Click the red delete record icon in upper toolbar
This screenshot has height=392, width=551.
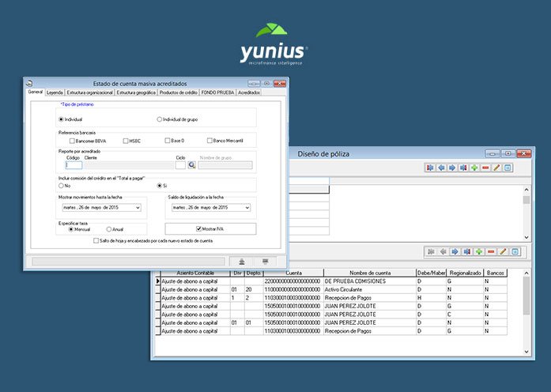pos(485,168)
